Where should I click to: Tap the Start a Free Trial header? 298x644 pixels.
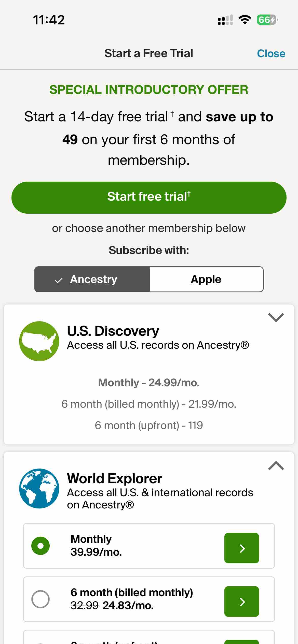point(149,53)
